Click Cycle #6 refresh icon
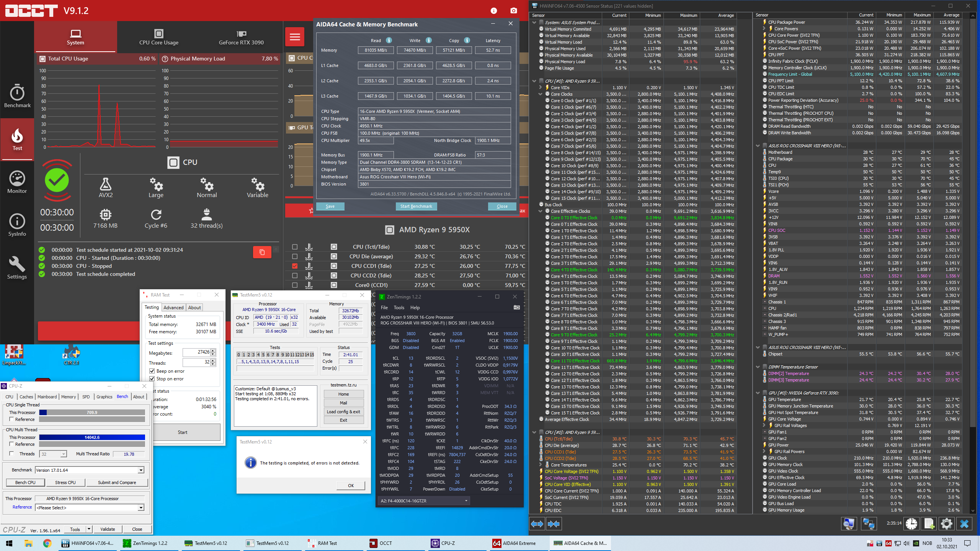The height and width of the screenshot is (551, 980). click(x=156, y=214)
